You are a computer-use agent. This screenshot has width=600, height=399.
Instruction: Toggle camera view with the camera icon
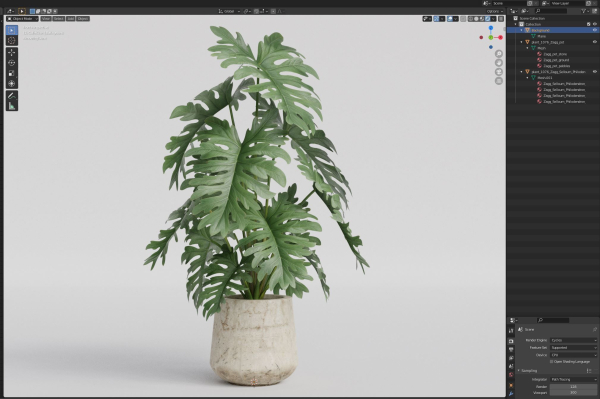click(499, 72)
